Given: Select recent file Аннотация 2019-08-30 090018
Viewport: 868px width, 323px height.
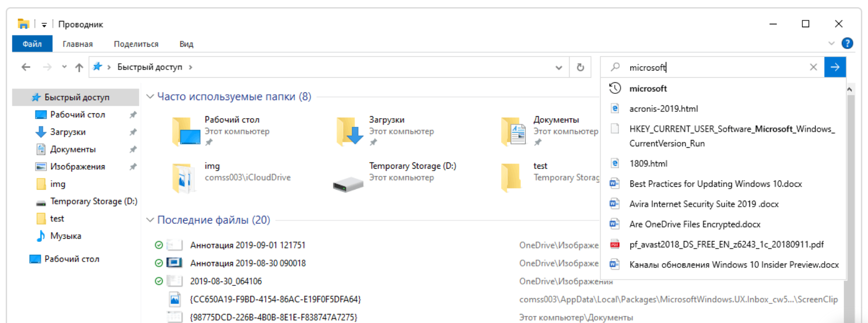Looking at the screenshot, I should tap(248, 263).
